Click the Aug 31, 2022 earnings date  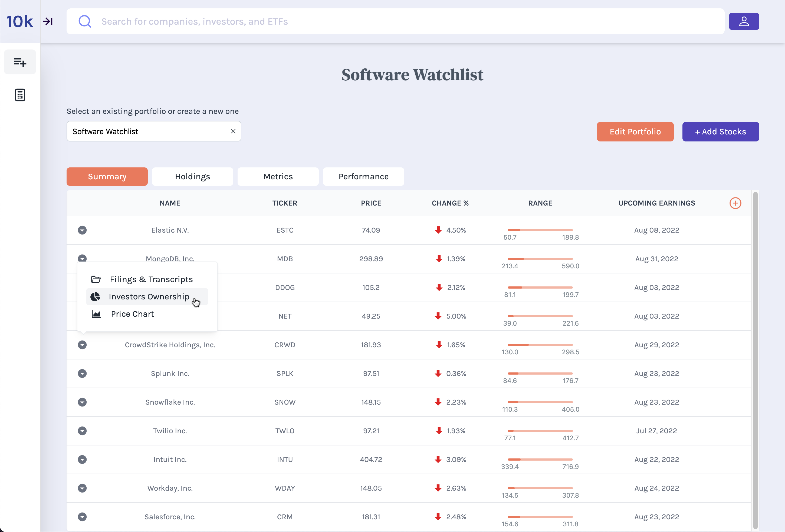[657, 259]
